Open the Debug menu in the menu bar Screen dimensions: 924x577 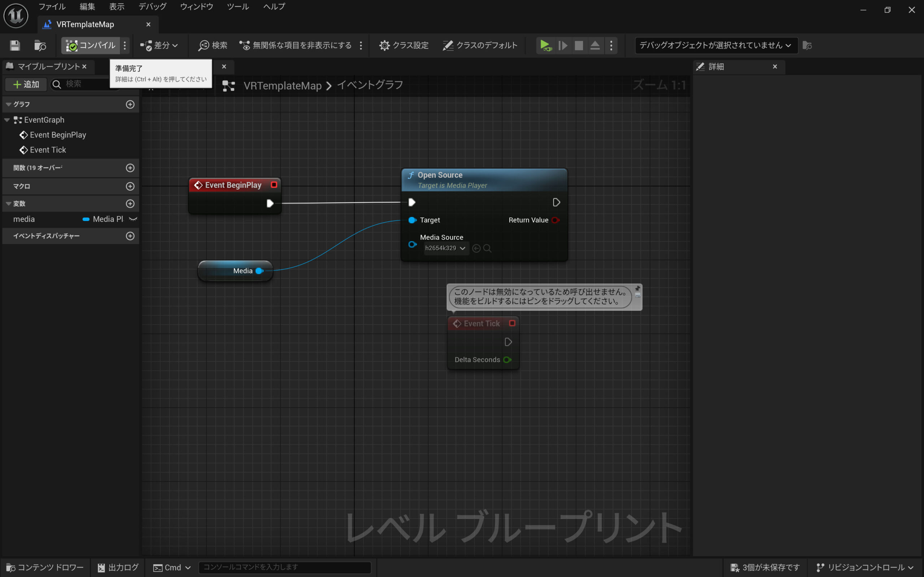(152, 6)
